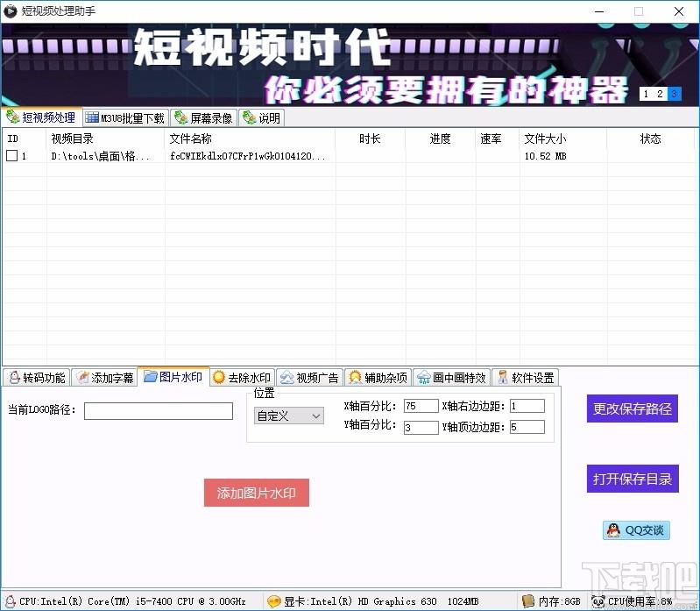
Task: Click the CPU penguin icon in status bar
Action: [10, 601]
